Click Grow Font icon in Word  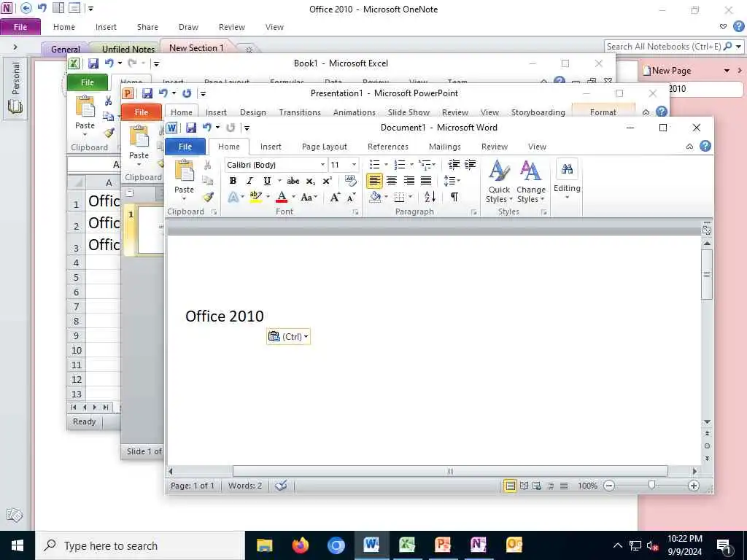tap(335, 197)
